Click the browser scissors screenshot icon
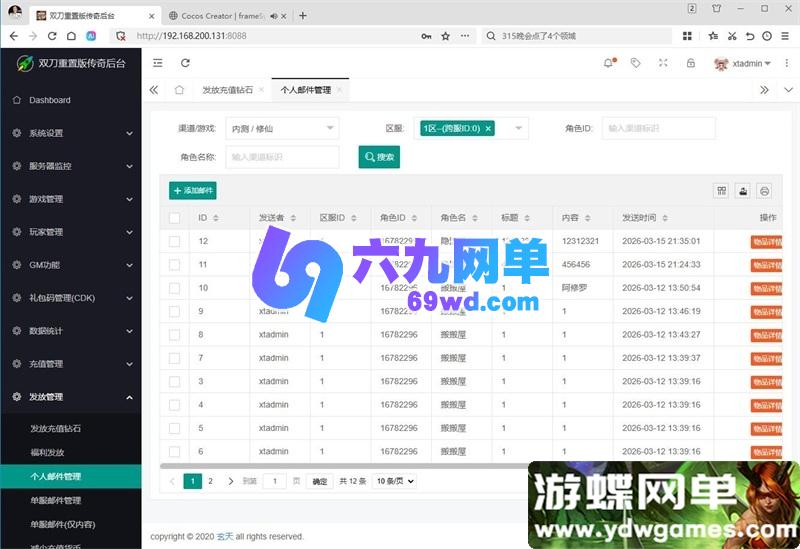Viewport: 800px width, 549px height. pos(732,36)
